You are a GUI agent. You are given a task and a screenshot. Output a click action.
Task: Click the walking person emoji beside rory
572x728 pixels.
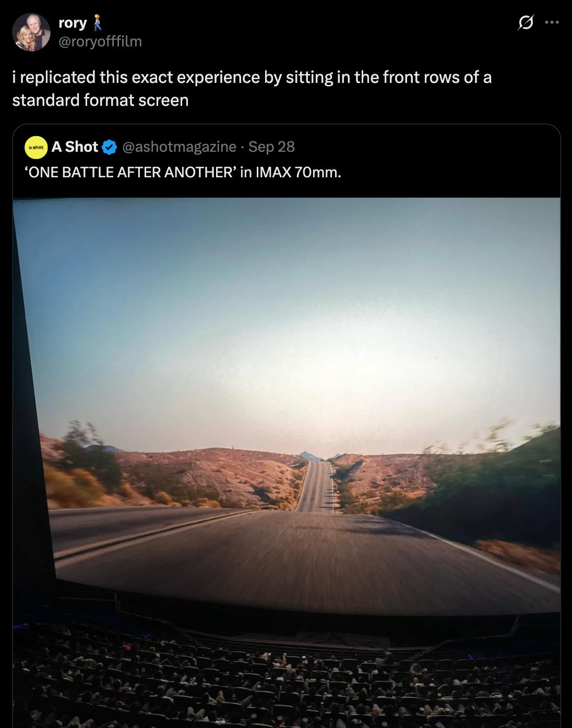(x=97, y=23)
